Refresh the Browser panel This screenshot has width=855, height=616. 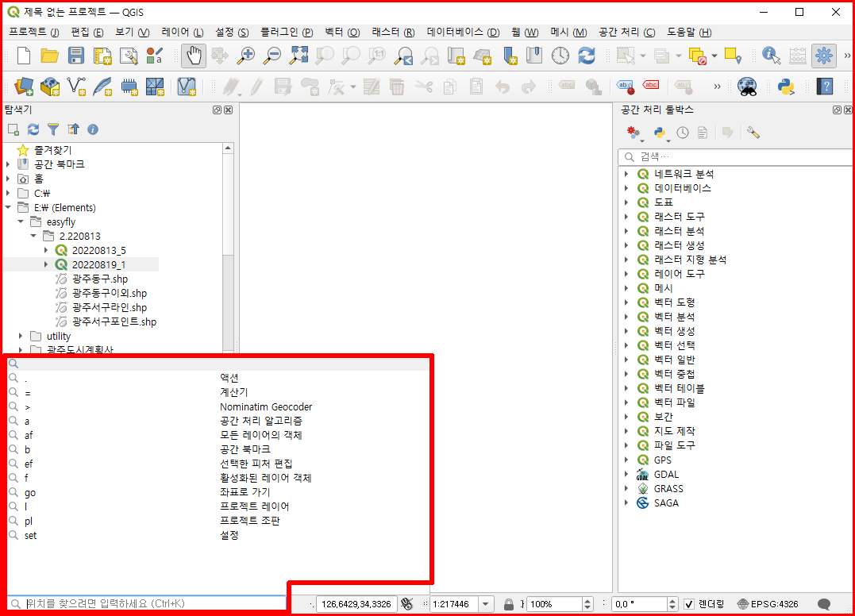[x=33, y=129]
